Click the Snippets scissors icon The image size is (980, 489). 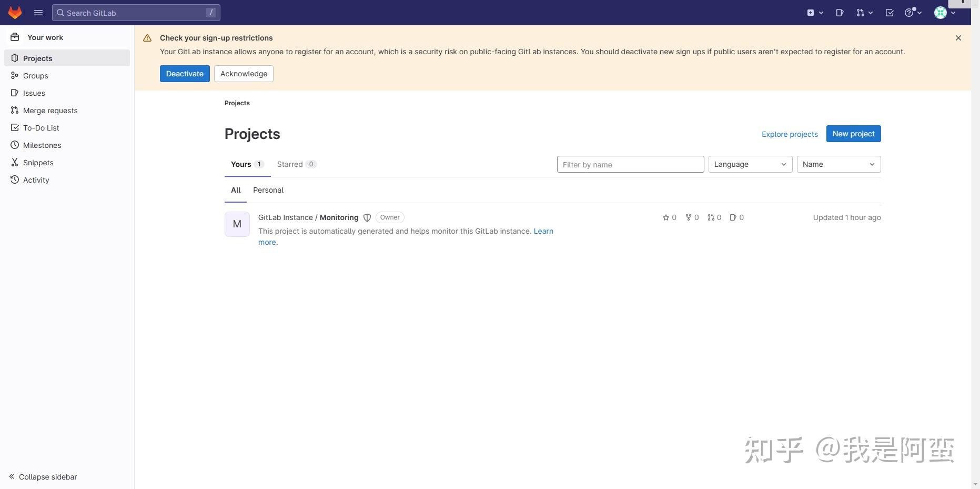pos(15,162)
